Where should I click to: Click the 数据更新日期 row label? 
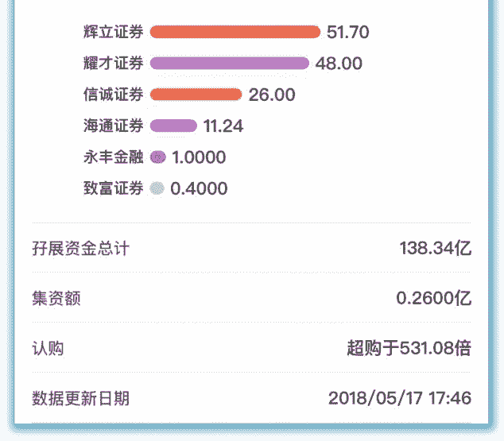[x=80, y=398]
